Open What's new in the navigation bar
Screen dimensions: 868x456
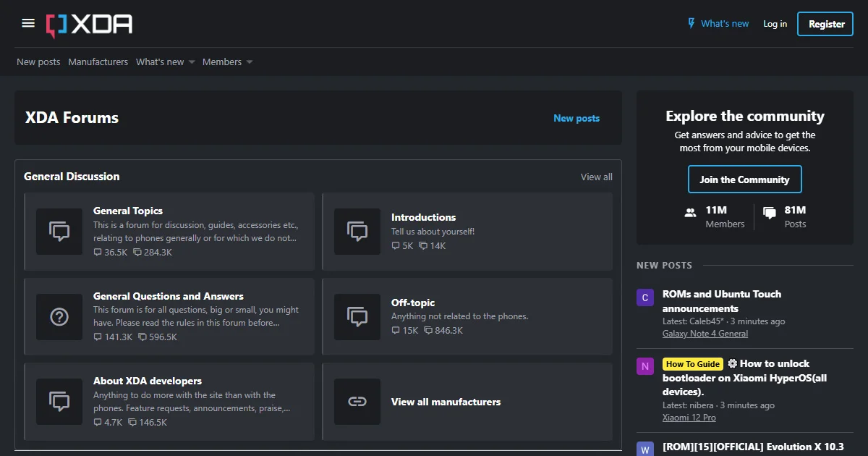coord(160,62)
